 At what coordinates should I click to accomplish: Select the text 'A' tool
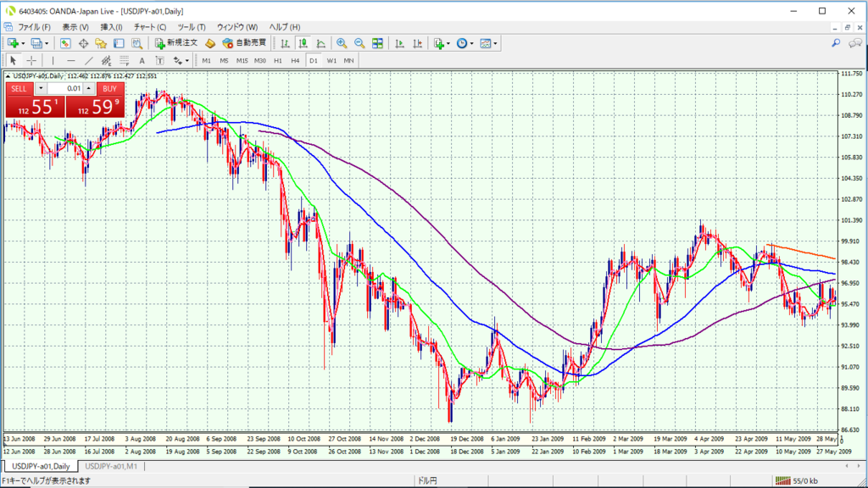pos(142,61)
